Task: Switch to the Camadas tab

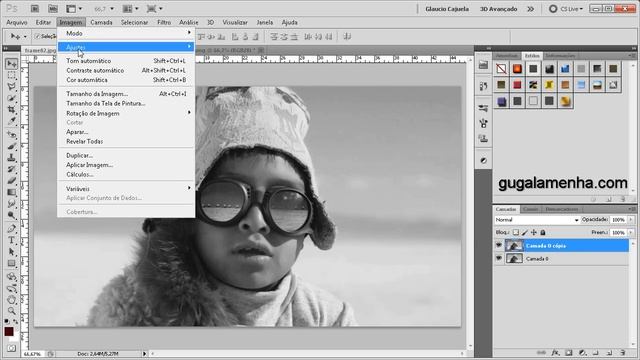Action: (506, 209)
